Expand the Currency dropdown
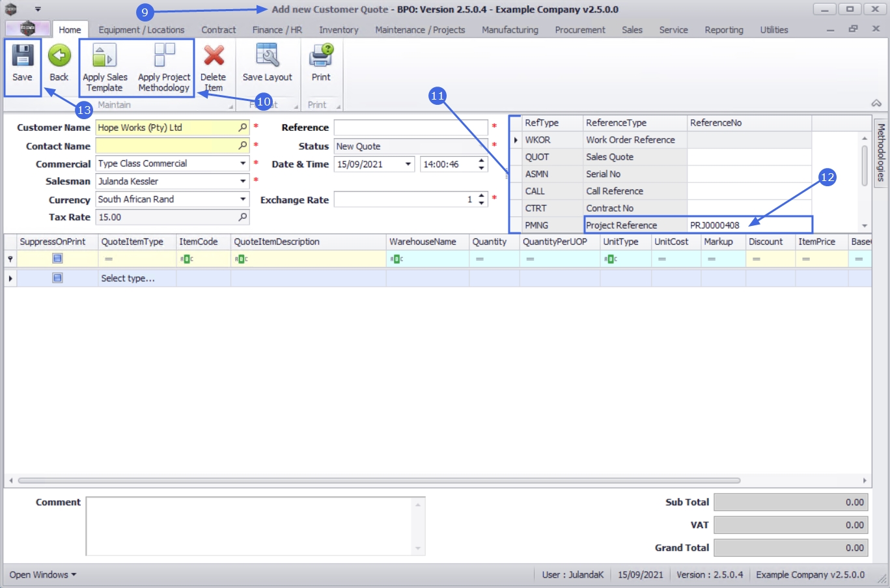Image resolution: width=890 pixels, height=588 pixels. click(x=243, y=199)
